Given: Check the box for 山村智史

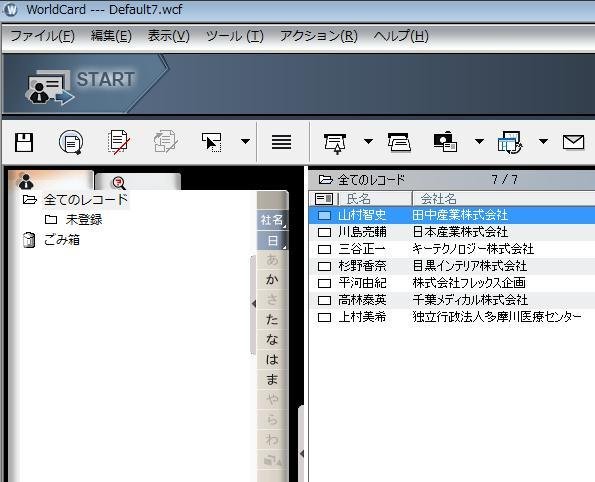Looking at the screenshot, I should click(324, 216).
